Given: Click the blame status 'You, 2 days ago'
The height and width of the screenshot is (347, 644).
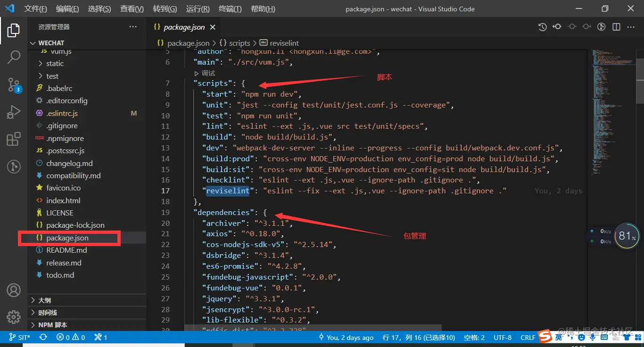Looking at the screenshot, I should (346, 337).
